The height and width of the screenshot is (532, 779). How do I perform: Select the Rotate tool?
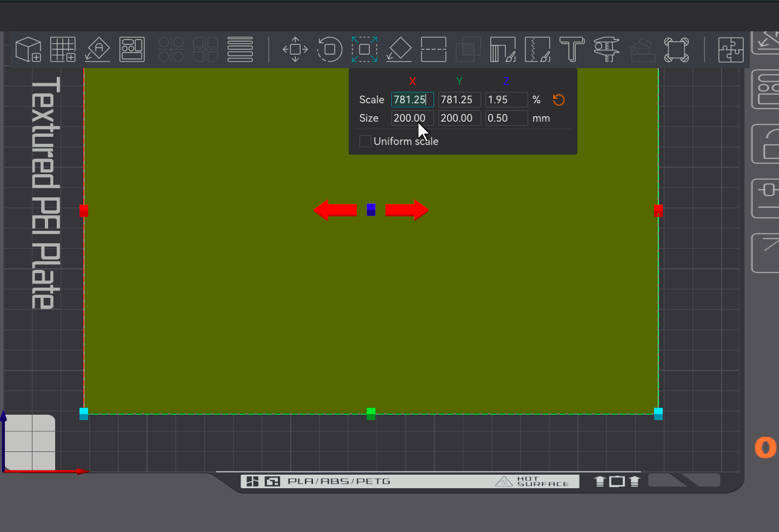tap(330, 49)
